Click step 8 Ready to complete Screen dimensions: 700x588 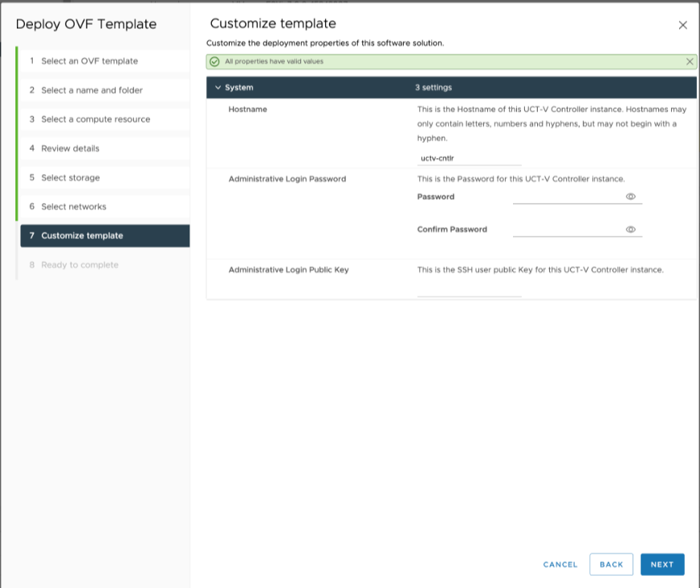pyautogui.click(x=79, y=265)
